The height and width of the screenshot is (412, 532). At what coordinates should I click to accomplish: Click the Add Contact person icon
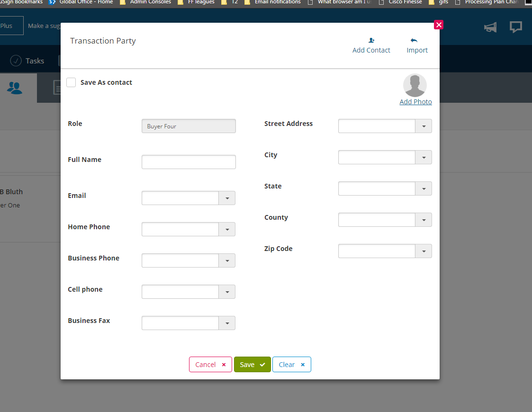[x=371, y=40]
